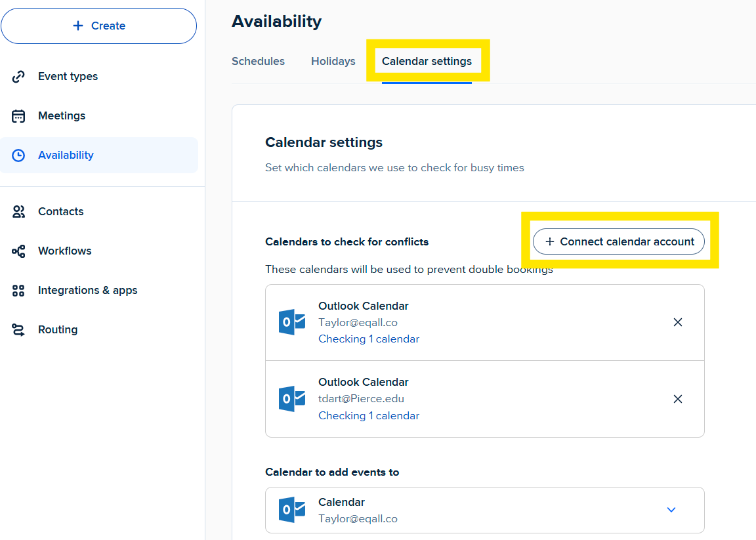The height and width of the screenshot is (540, 756).
Task: Click the plus icon in Create
Action: click(78, 26)
